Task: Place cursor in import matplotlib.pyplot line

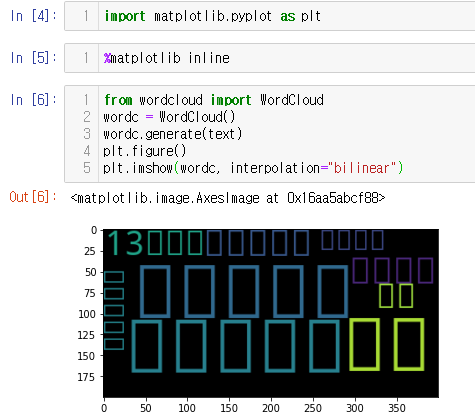Action: [x=212, y=16]
